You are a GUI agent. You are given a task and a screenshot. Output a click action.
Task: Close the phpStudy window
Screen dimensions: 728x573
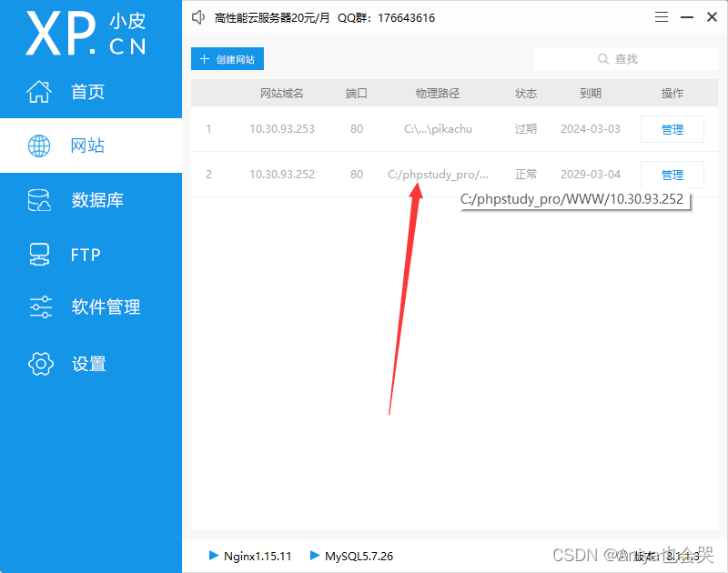click(x=712, y=17)
